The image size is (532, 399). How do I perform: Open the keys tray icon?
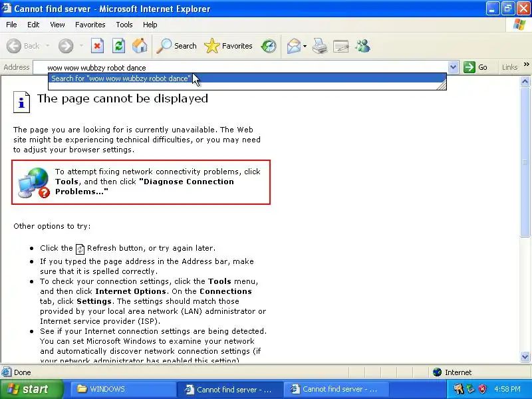[x=458, y=389]
